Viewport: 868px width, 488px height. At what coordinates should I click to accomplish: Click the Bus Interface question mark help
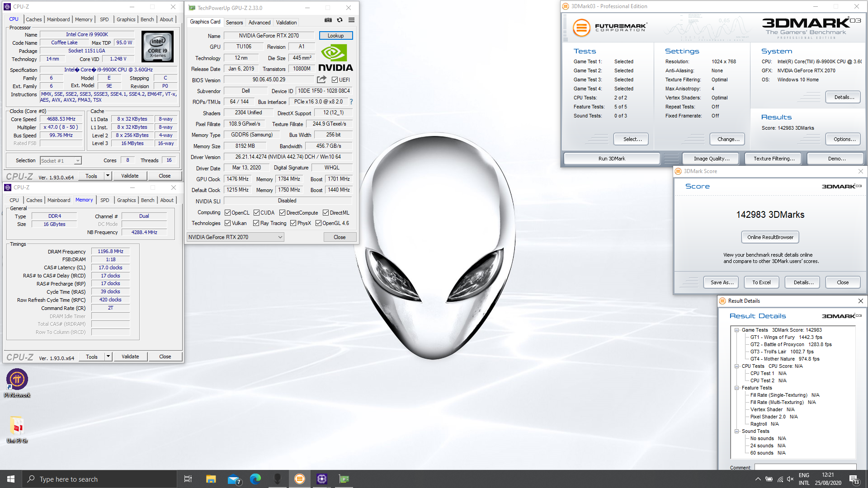click(351, 102)
